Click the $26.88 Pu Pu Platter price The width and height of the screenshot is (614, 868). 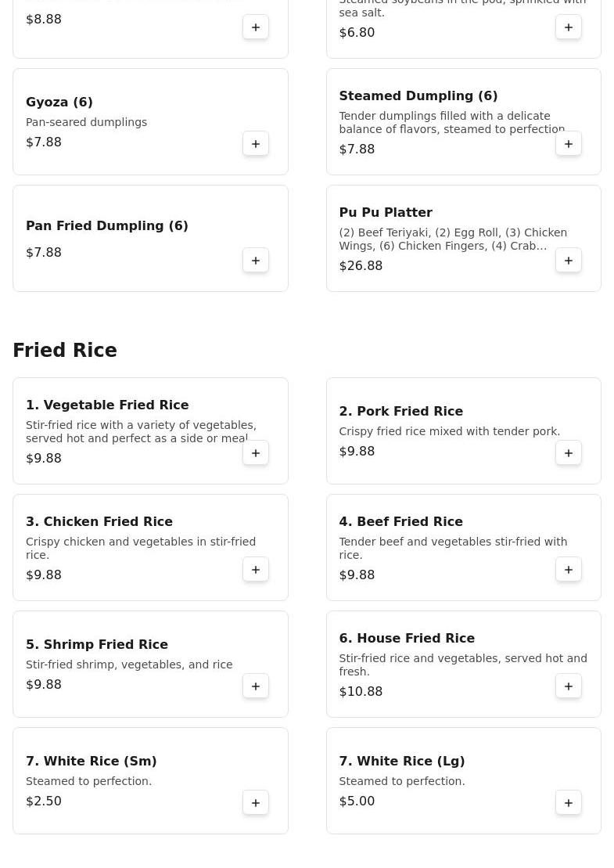click(361, 266)
